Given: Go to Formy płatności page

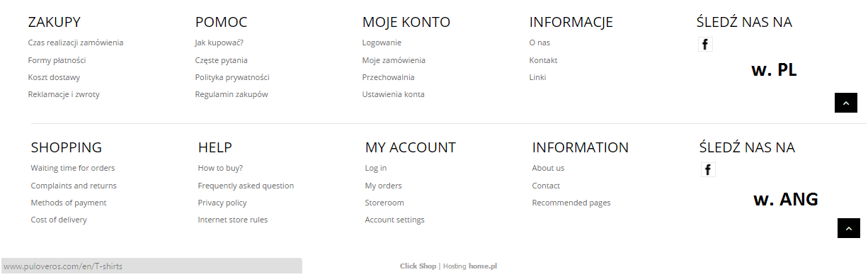Looking at the screenshot, I should click(57, 60).
